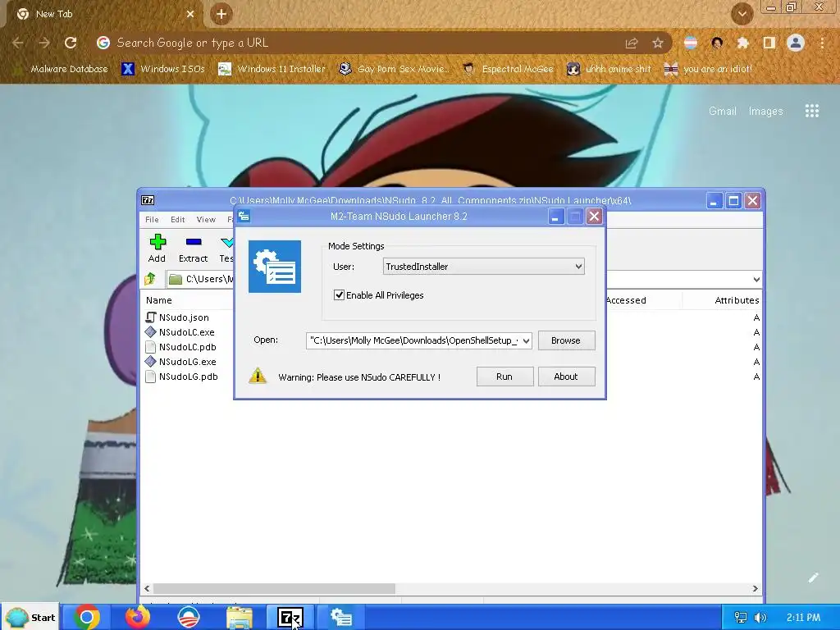Launch Chrome from the taskbar

tap(87, 617)
